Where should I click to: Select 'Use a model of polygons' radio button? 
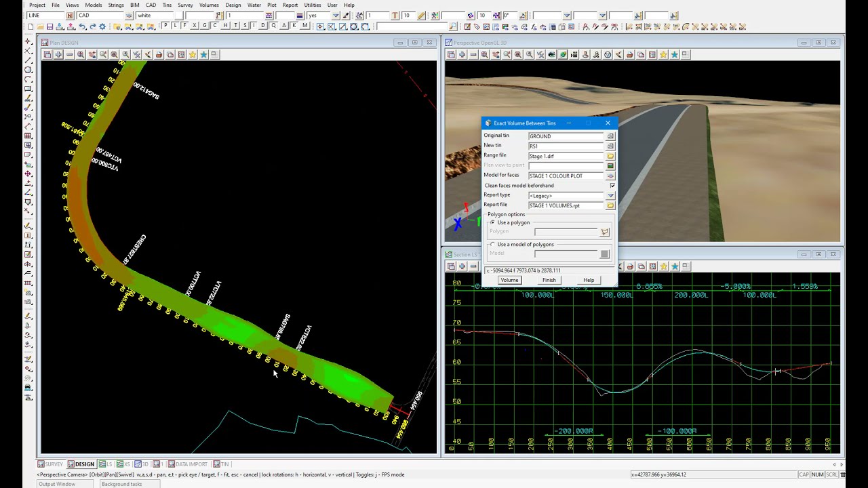pos(493,244)
